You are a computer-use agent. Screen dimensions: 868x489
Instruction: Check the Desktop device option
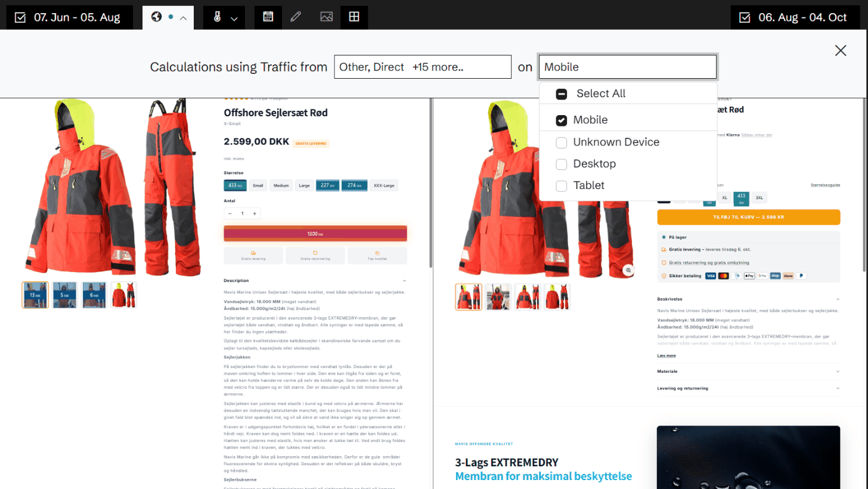click(x=561, y=164)
